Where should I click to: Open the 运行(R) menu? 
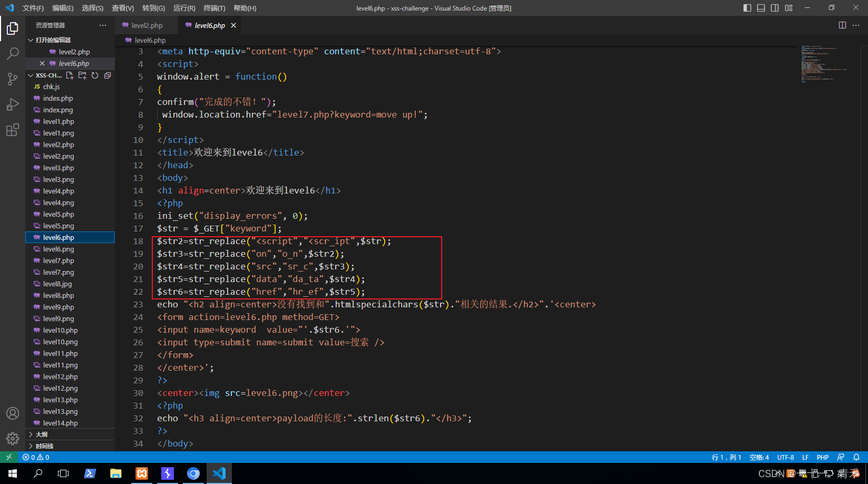pos(184,8)
